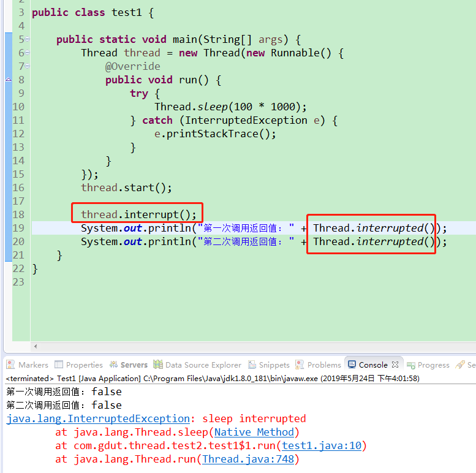Open the Thread.java:748 stack trace link
This screenshot has width=476, height=473.
pos(248,459)
